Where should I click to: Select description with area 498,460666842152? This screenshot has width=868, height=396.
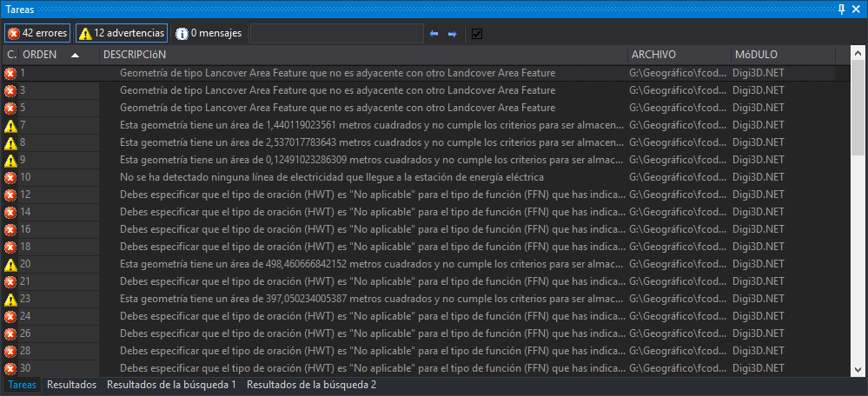[x=372, y=264]
